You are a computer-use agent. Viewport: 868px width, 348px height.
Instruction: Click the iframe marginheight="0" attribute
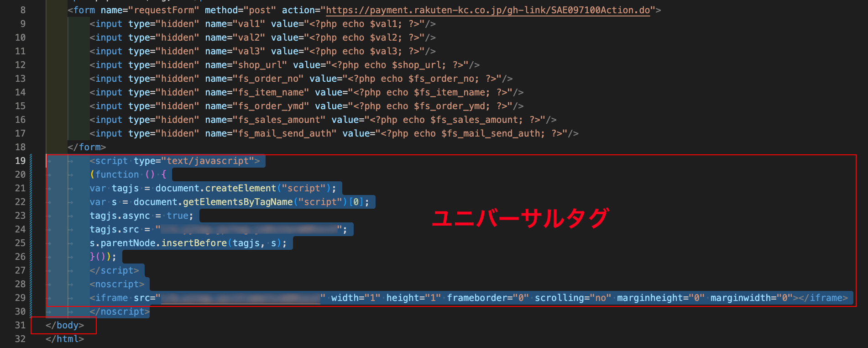click(x=661, y=298)
